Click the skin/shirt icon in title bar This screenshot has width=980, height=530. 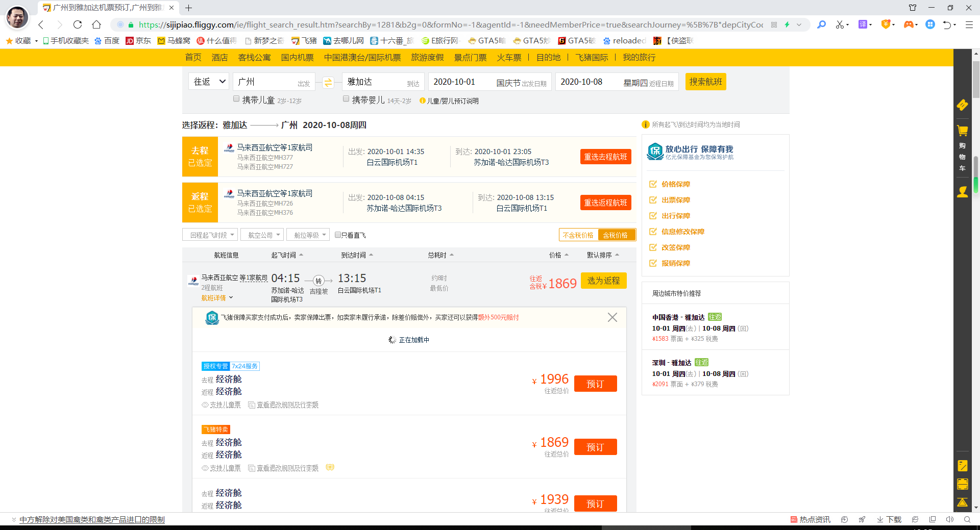coord(913,8)
